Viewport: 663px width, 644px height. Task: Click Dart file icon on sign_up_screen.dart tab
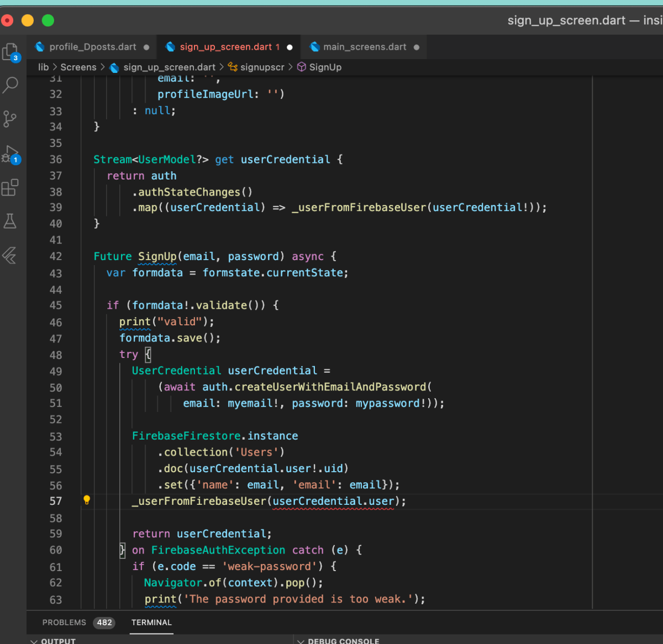click(x=170, y=47)
